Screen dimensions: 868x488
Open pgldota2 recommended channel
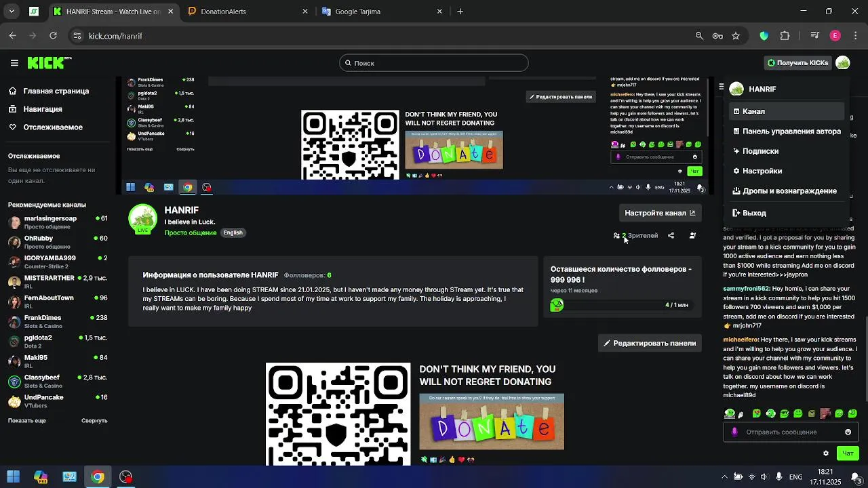[58, 342]
